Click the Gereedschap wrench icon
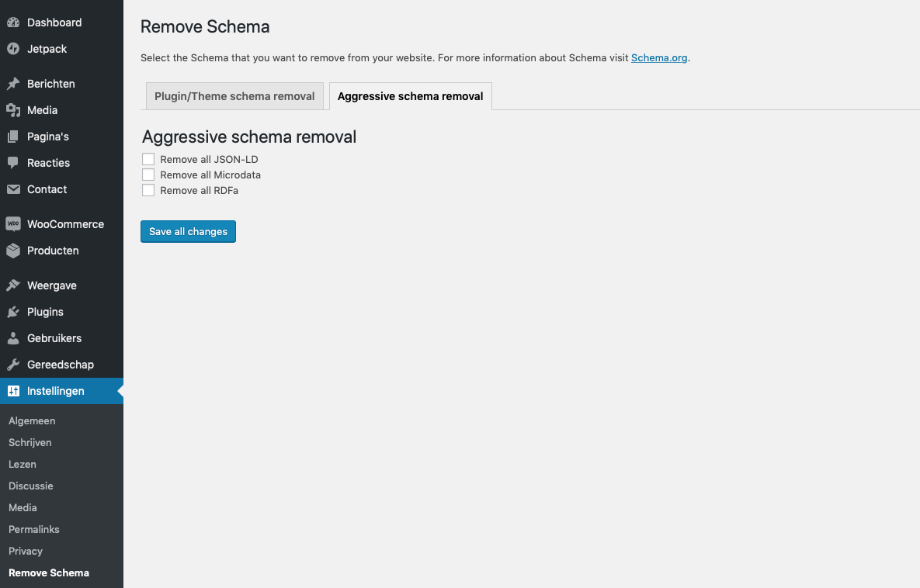The image size is (920, 588). [13, 365]
